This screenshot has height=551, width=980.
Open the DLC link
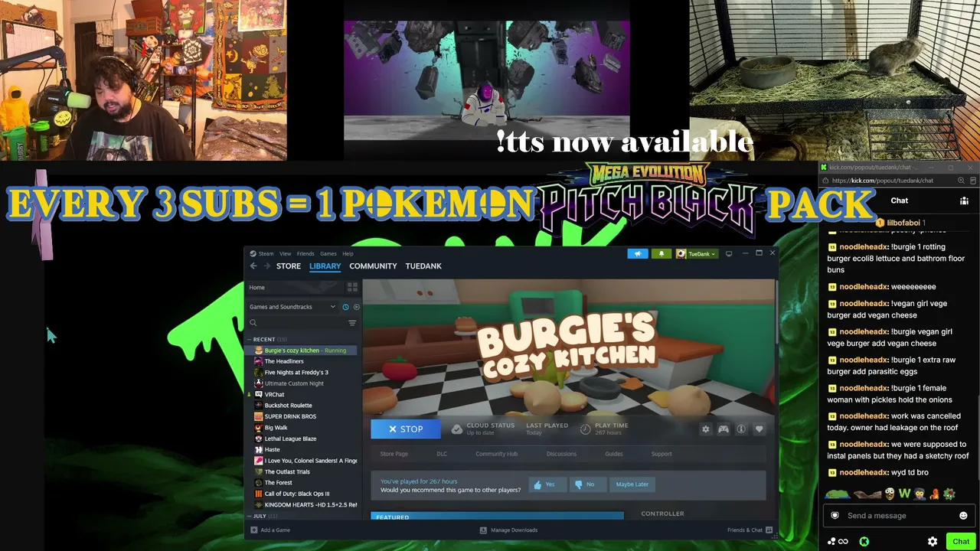click(x=442, y=454)
